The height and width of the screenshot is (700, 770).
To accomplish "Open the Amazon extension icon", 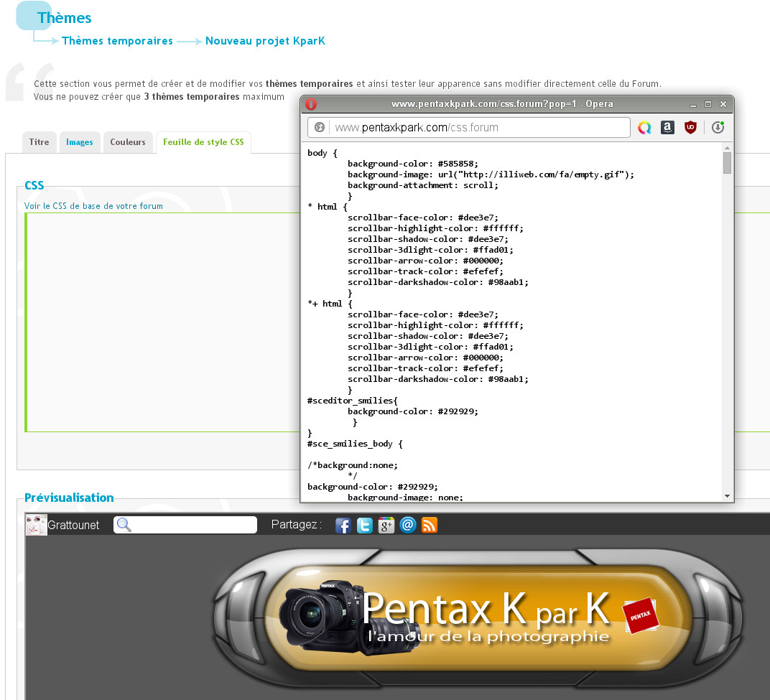I will (667, 128).
